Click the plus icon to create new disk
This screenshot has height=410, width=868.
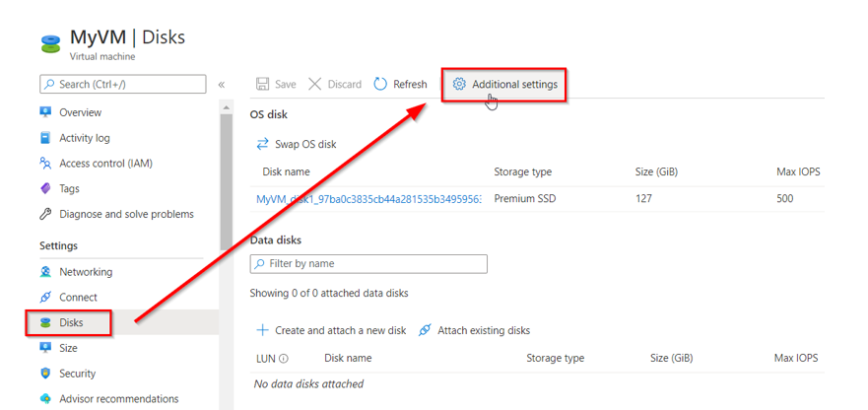click(x=263, y=330)
